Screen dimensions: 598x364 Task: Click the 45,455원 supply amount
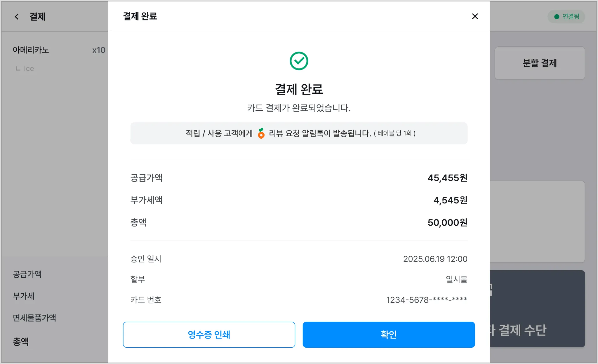[447, 178]
